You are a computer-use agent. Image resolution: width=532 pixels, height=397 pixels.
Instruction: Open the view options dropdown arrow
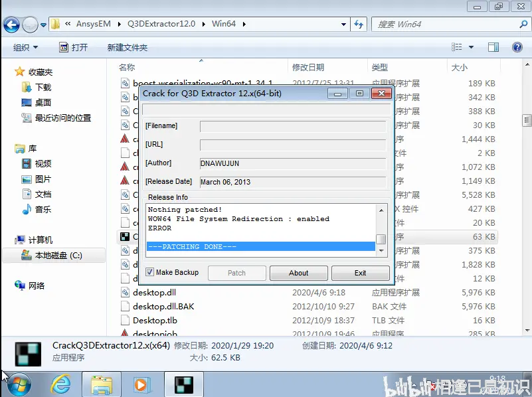471,47
